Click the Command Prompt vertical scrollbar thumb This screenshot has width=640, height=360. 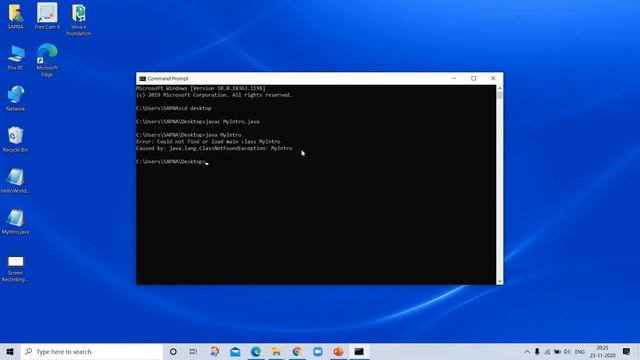pyautogui.click(x=500, y=95)
